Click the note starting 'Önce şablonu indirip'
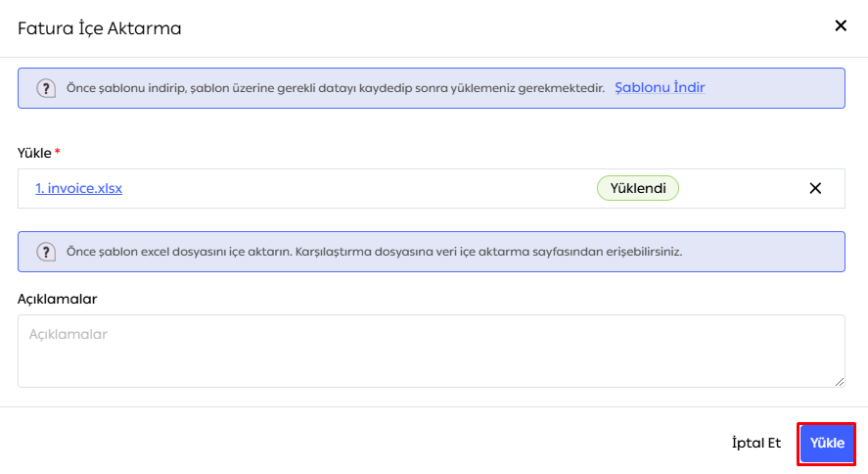This screenshot has height=474, width=868. click(x=336, y=88)
